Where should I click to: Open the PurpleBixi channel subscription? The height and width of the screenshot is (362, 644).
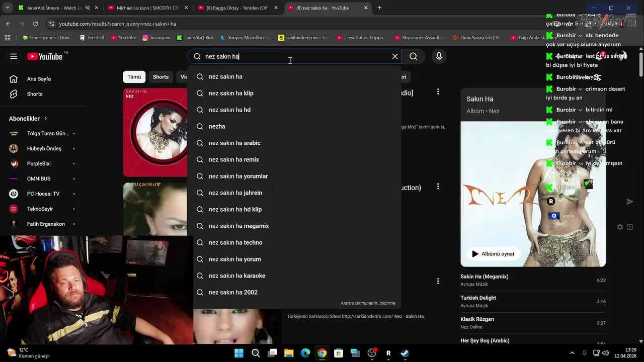click(43, 163)
